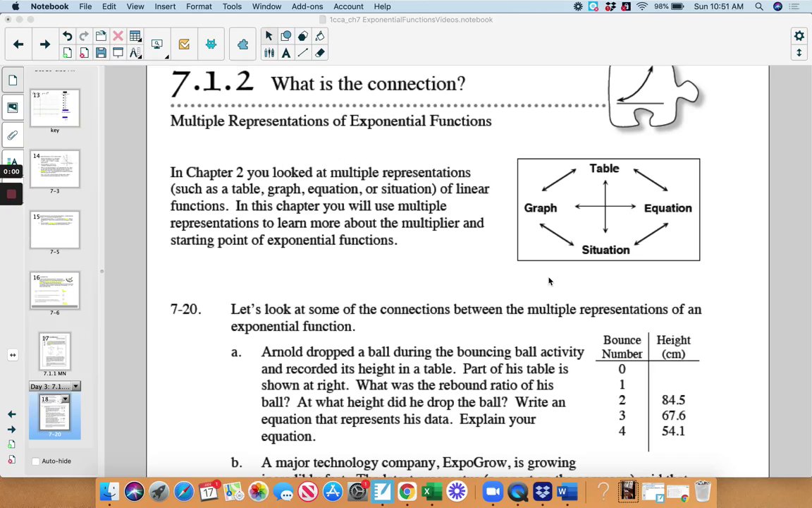Open the Help menu

[382, 6]
